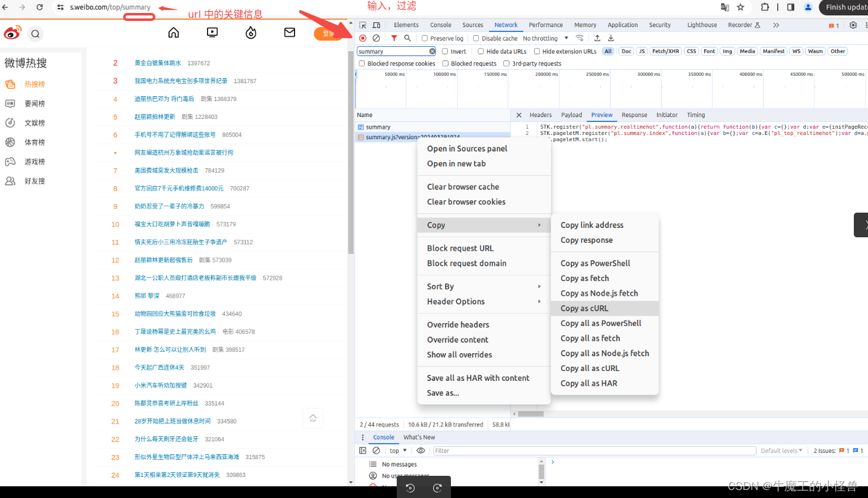Open the Weibo video icon
868x498 pixels.
[212, 33]
